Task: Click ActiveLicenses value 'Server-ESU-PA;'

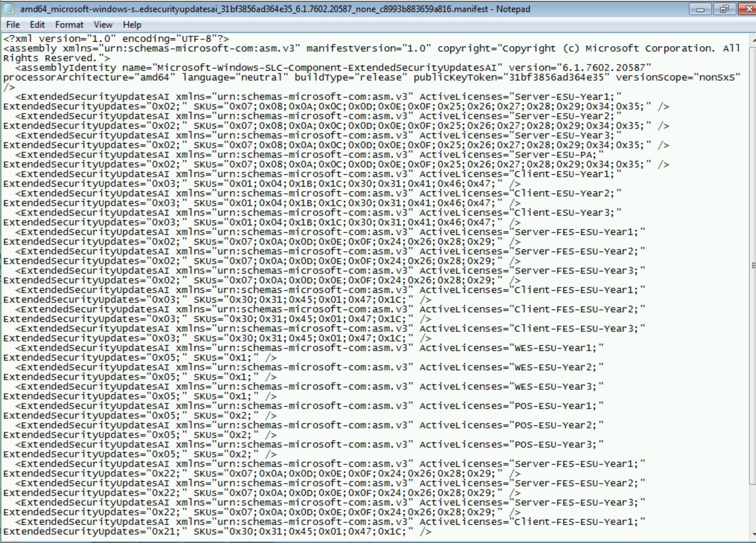Action: point(556,155)
